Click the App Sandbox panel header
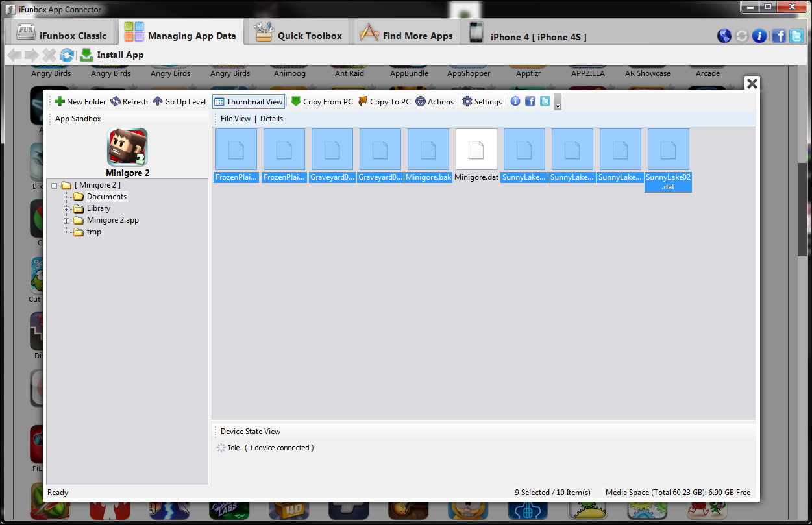The image size is (812, 525). (x=78, y=119)
